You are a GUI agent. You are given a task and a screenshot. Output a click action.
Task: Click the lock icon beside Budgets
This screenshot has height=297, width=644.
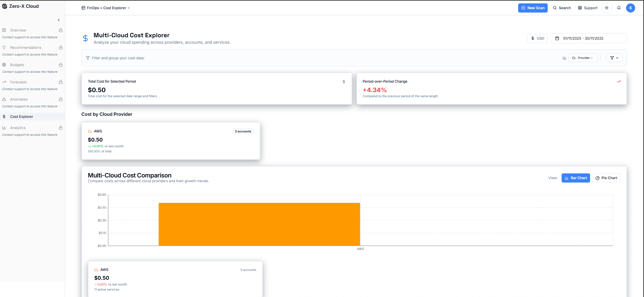pos(61,65)
